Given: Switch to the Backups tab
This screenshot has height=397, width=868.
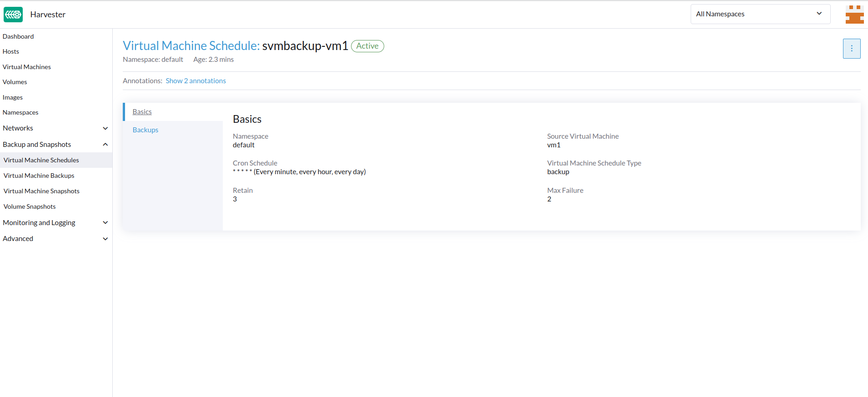Looking at the screenshot, I should click(x=146, y=130).
